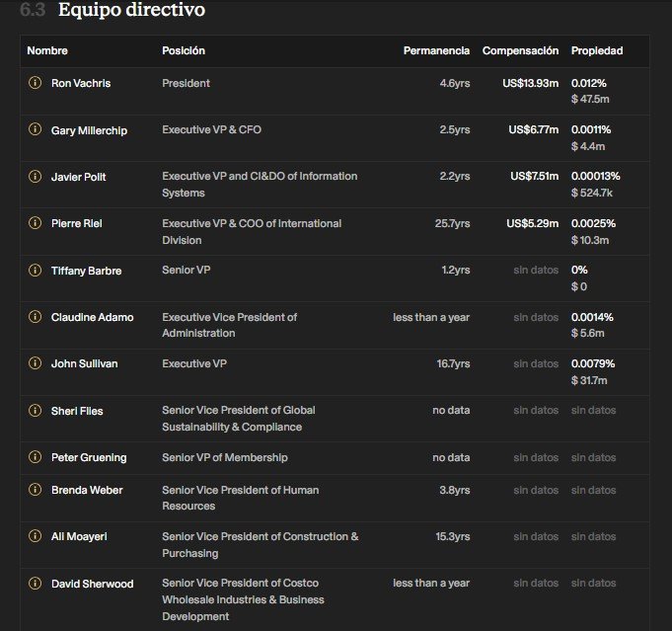Click info icon next to Claudine Adamo

35,317
